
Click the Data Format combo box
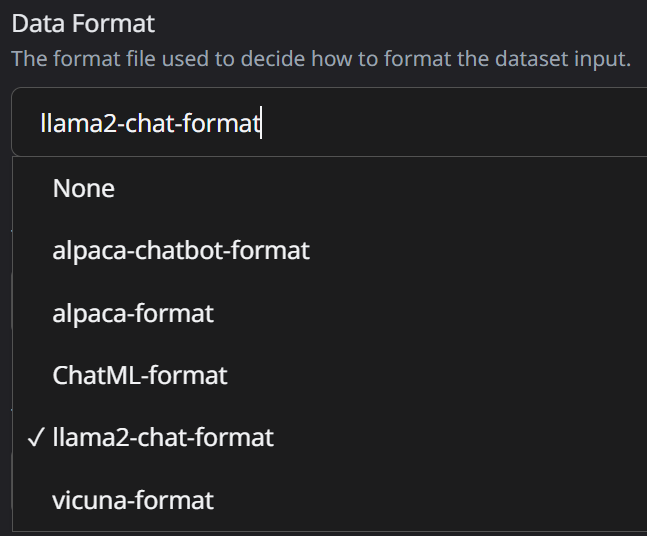[x=330, y=123]
